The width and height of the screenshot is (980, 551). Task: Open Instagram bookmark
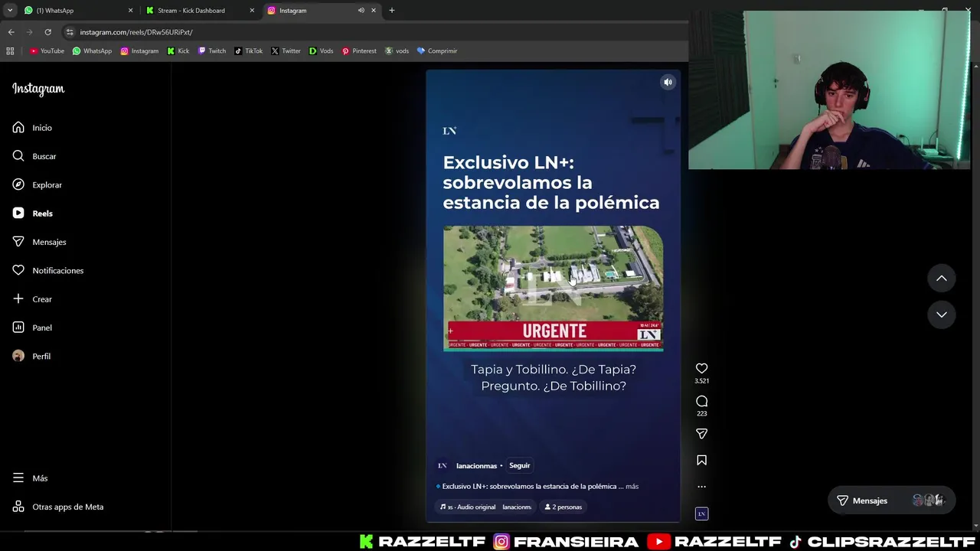(x=139, y=51)
